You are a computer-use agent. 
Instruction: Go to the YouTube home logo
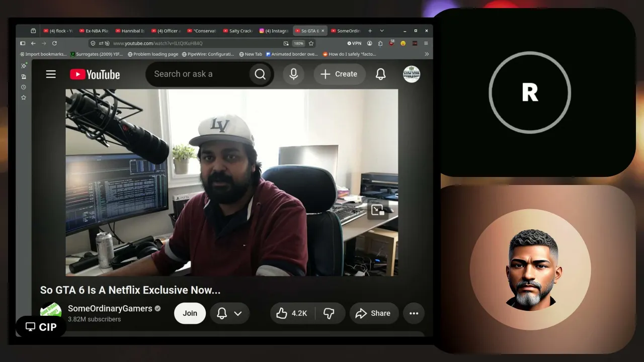point(95,74)
